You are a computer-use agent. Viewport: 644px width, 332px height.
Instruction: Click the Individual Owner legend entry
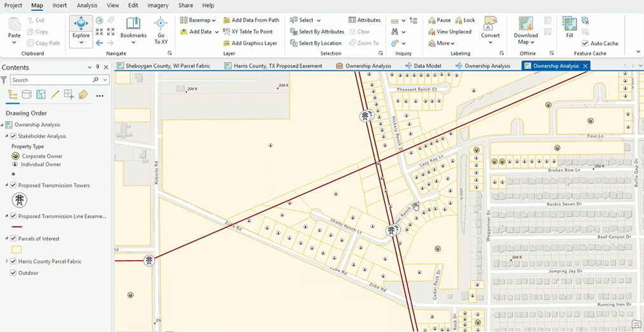36,164
